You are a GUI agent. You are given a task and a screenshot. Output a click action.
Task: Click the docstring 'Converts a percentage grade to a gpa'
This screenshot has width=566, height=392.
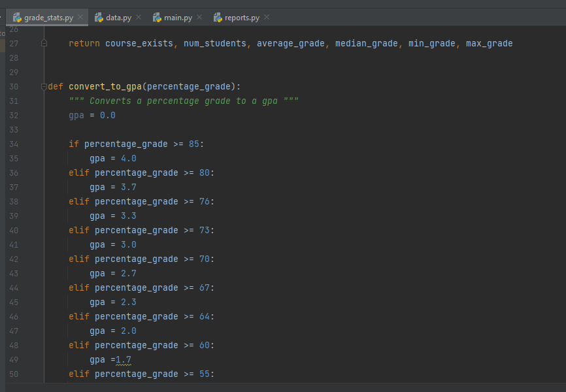(184, 101)
